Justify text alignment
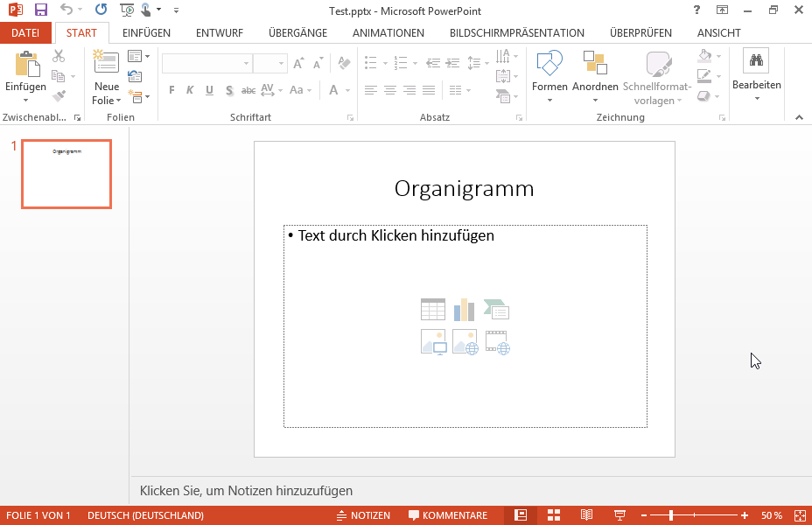The height and width of the screenshot is (525, 812). (429, 90)
